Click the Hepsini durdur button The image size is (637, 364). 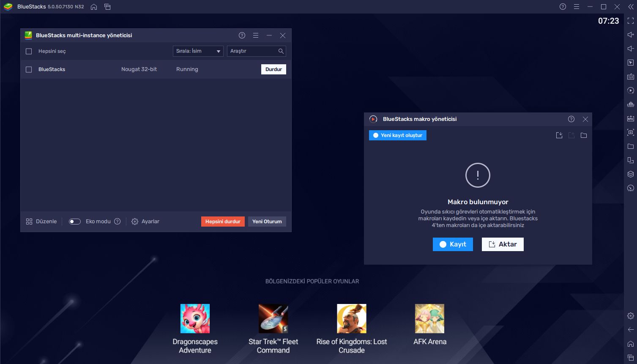point(223,222)
